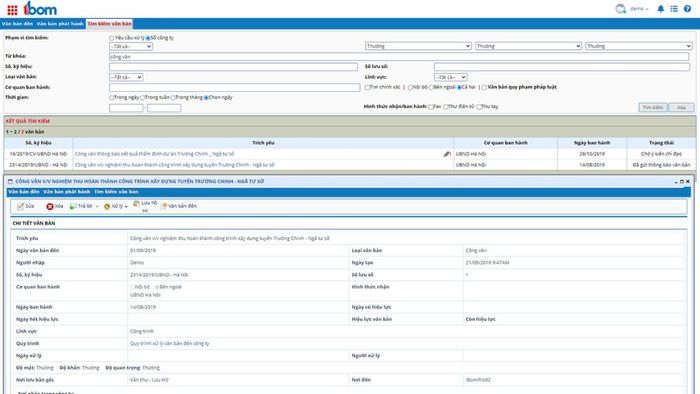Open the Tất cả dropdown under search scope
This screenshot has height=394, width=700.
tap(131, 46)
